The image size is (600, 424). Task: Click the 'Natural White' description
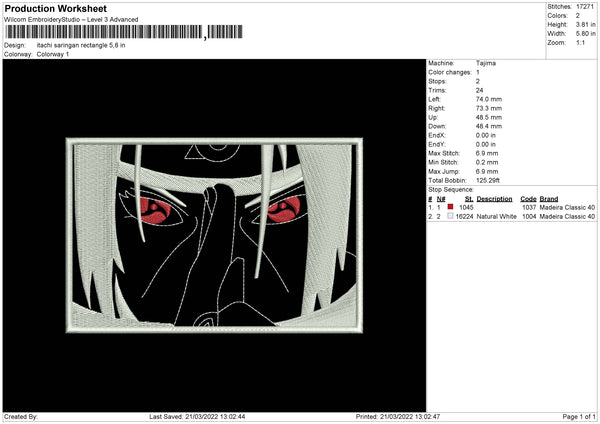pos(497,217)
